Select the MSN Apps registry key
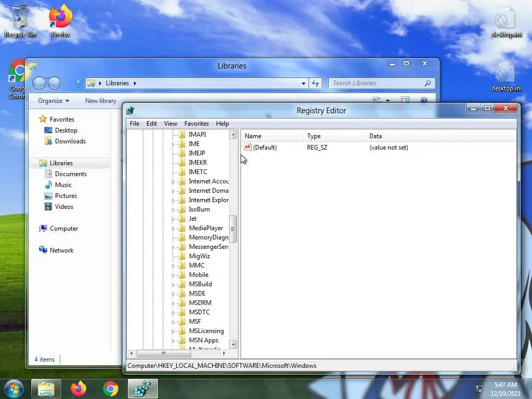 [203, 340]
